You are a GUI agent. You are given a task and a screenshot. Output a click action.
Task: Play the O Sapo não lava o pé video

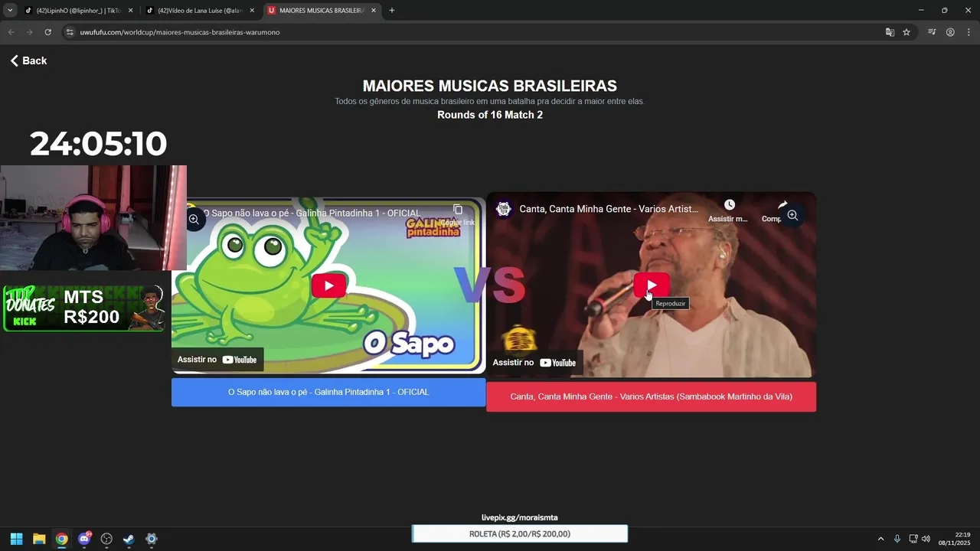[x=328, y=285]
